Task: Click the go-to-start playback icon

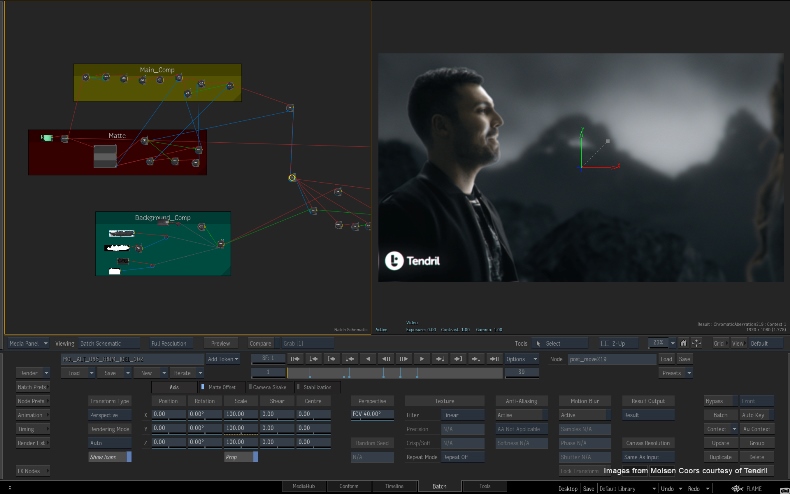Action: 295,359
